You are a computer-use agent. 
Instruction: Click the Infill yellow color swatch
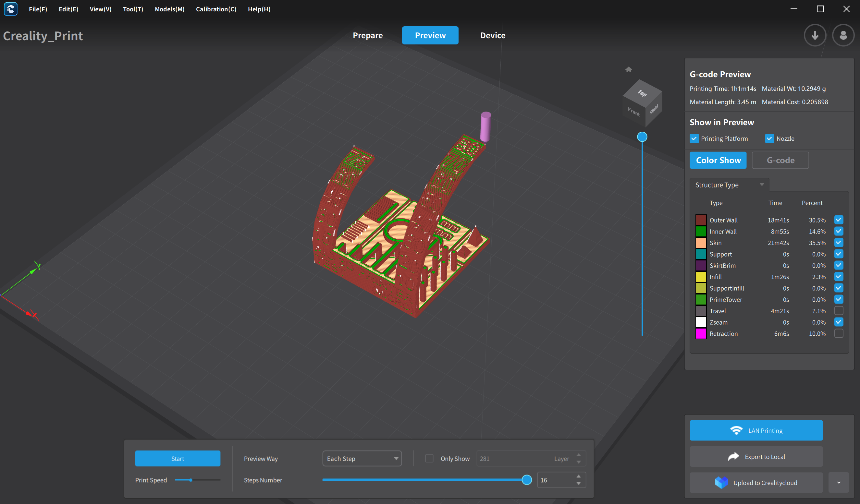701,277
